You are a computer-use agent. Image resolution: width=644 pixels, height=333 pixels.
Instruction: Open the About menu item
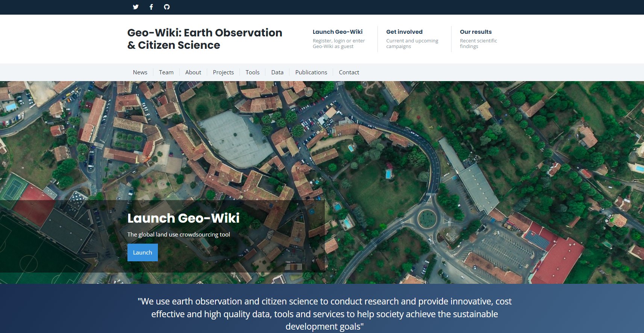(x=193, y=72)
